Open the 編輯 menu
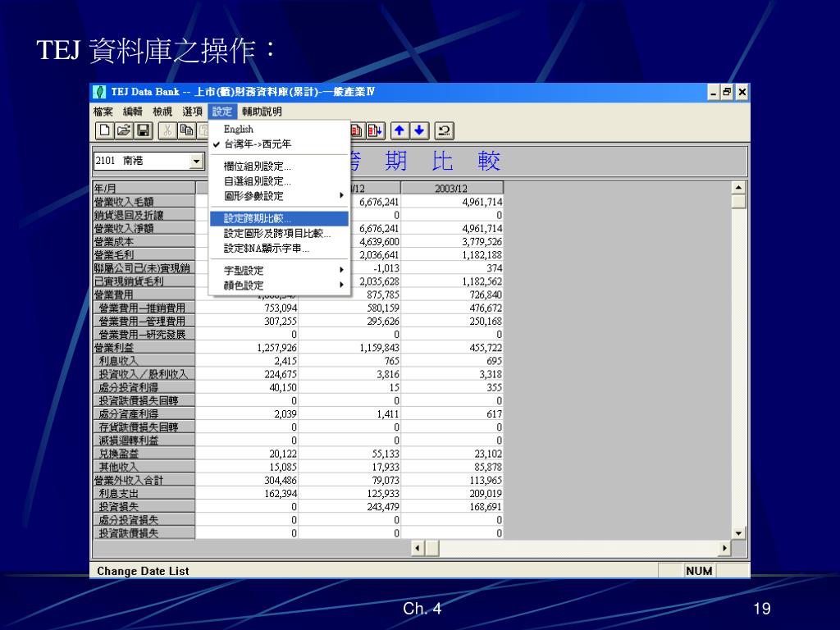 132,112
